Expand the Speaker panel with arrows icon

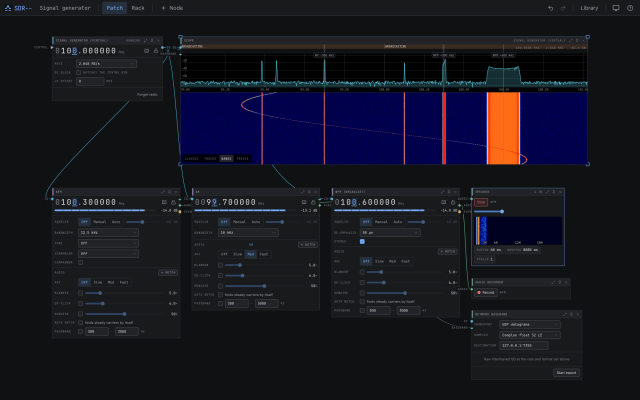pos(547,192)
